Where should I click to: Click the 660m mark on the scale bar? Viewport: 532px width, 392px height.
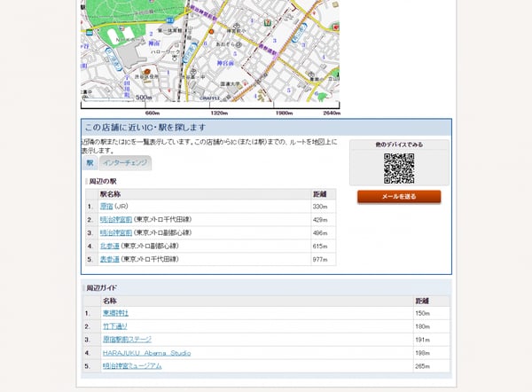pos(152,113)
